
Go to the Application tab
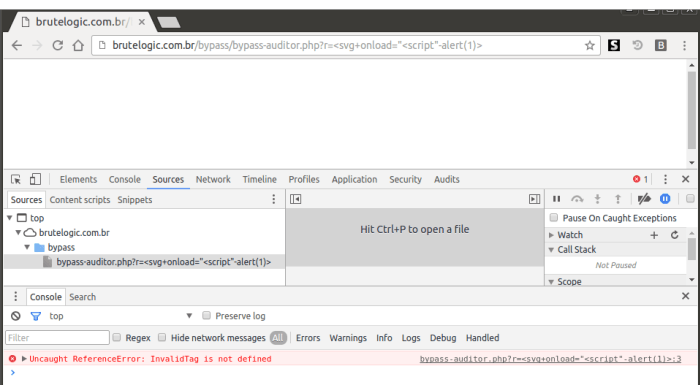tap(354, 180)
